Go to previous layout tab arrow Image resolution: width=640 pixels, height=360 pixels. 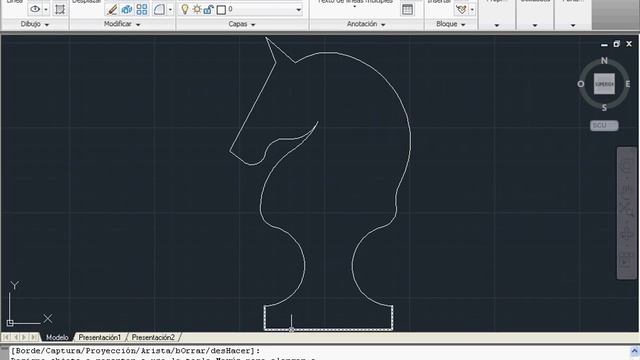tap(16, 337)
